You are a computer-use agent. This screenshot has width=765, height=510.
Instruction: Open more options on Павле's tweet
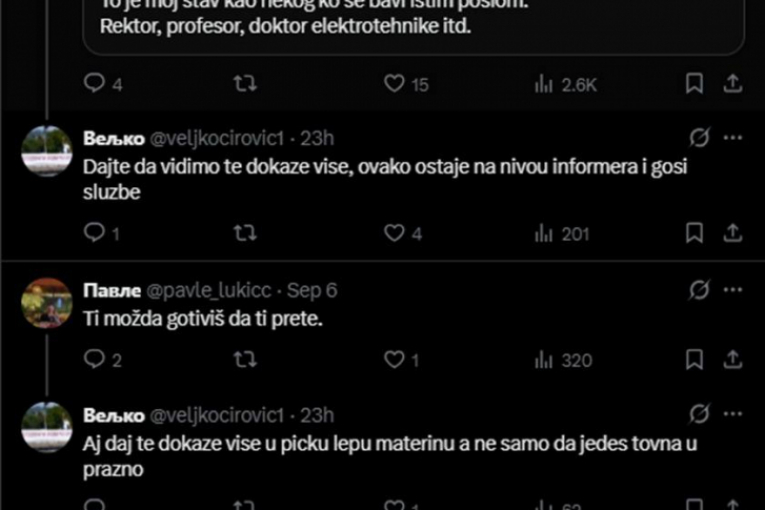pos(733,290)
